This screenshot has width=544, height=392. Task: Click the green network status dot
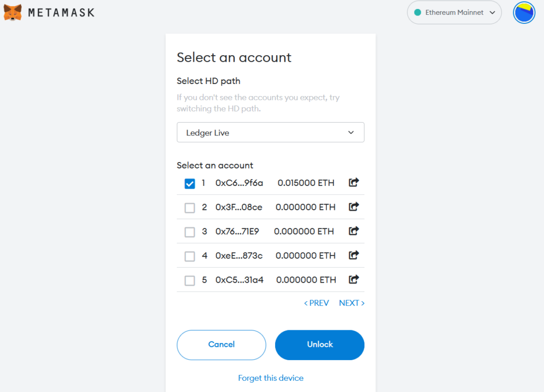click(x=418, y=13)
